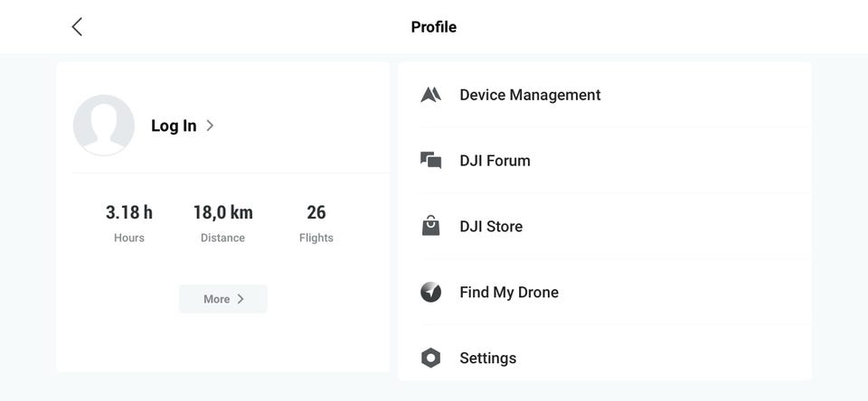868x401 pixels.
Task: Select the 3.18 h hours value
Action: click(129, 212)
